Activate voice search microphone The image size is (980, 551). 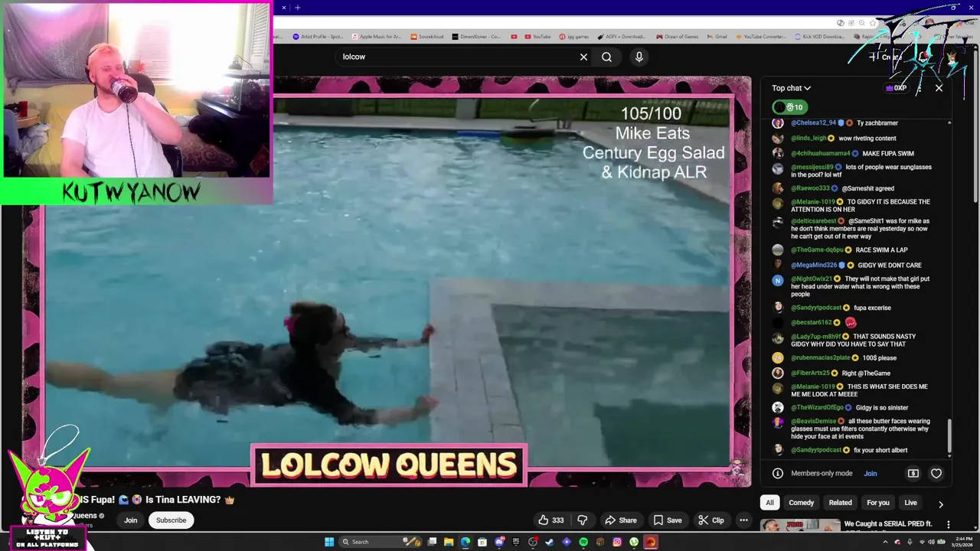coord(639,57)
